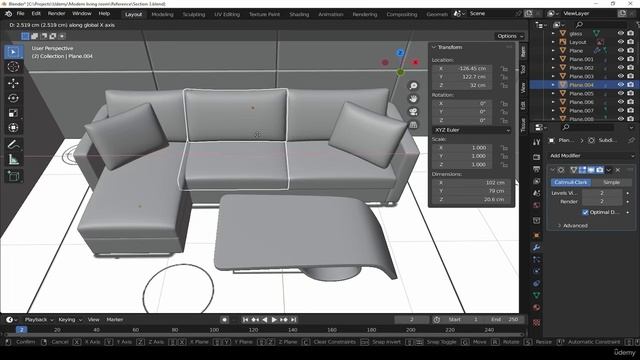Viewport: 640px width, 360px height.
Task: Open timeline Marker menu
Action: pyautogui.click(x=115, y=320)
